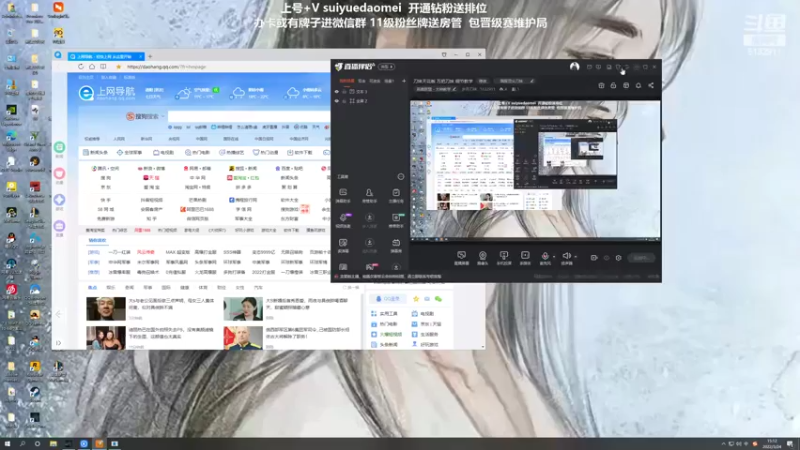Expand the browser sidebar bottom chevron

click(59, 343)
